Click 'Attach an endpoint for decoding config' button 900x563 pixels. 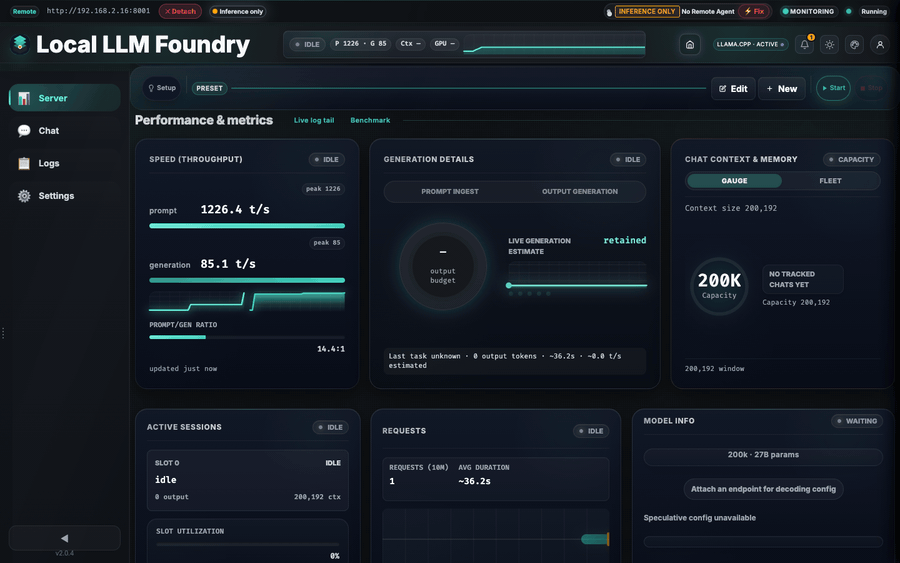pyautogui.click(x=763, y=489)
